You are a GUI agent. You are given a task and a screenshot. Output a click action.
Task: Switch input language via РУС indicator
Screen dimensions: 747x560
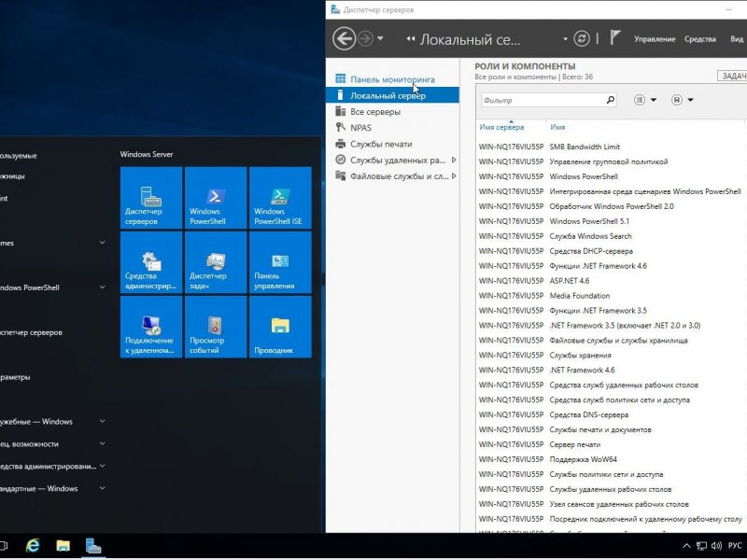point(735,546)
